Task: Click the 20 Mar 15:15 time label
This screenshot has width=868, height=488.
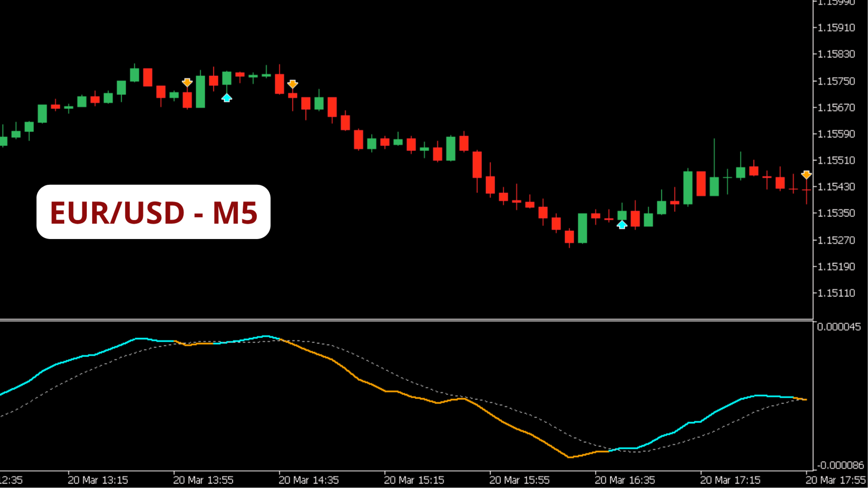Action: (414, 480)
